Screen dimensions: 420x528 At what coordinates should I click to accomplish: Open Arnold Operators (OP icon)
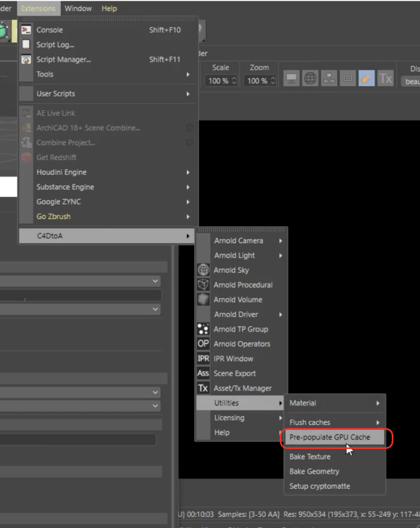241,344
